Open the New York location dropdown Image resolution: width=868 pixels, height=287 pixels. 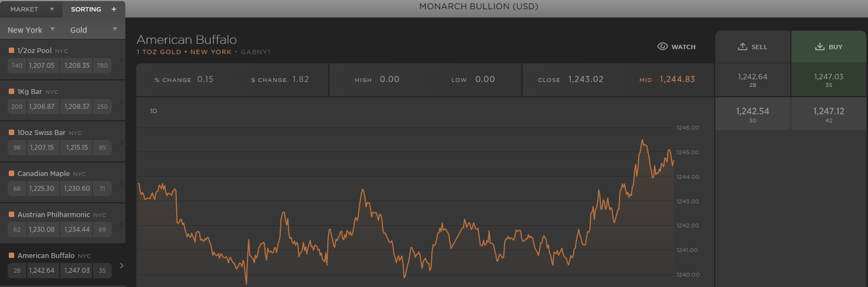coord(31,30)
